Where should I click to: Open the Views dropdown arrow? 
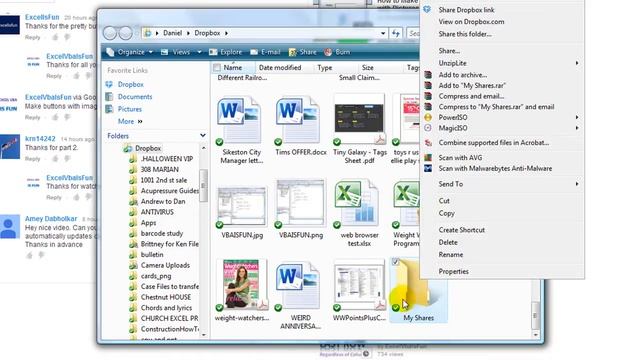coord(199,52)
